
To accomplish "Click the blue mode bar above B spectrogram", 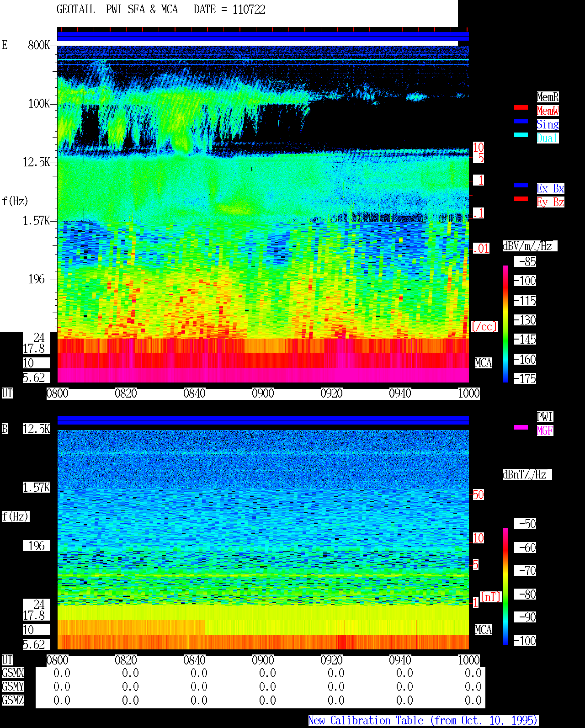I will tap(263, 420).
